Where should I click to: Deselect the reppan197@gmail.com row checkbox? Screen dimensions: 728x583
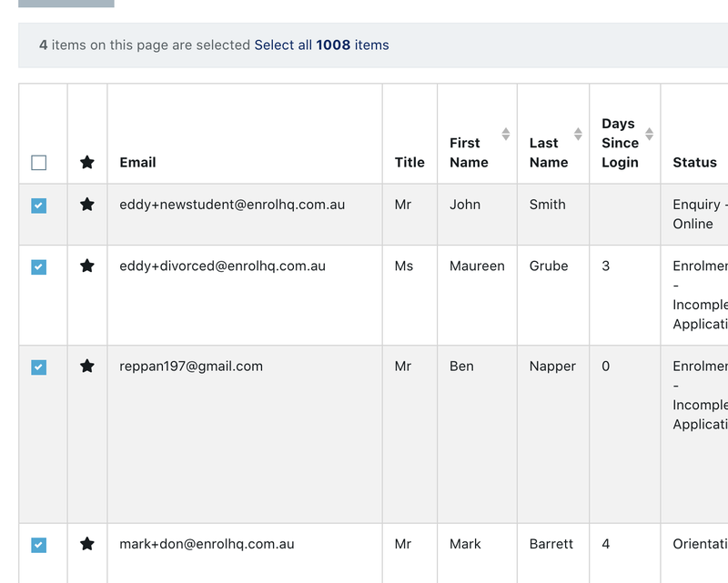point(38,367)
